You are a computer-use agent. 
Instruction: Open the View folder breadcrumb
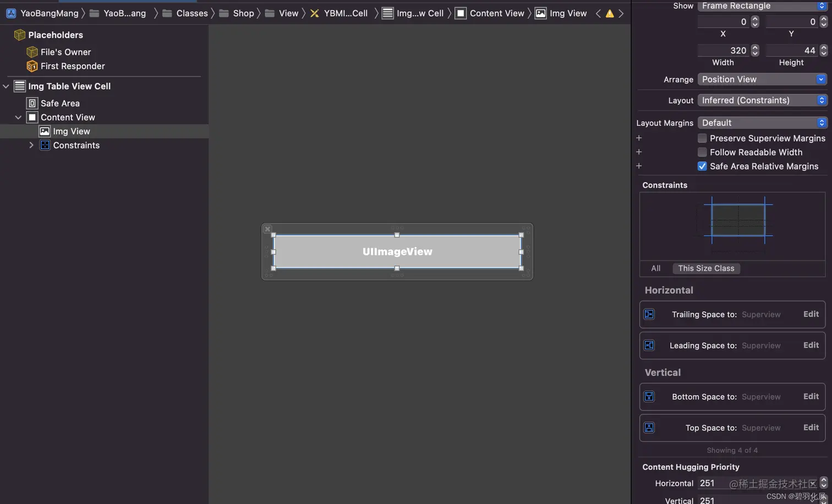(281, 13)
